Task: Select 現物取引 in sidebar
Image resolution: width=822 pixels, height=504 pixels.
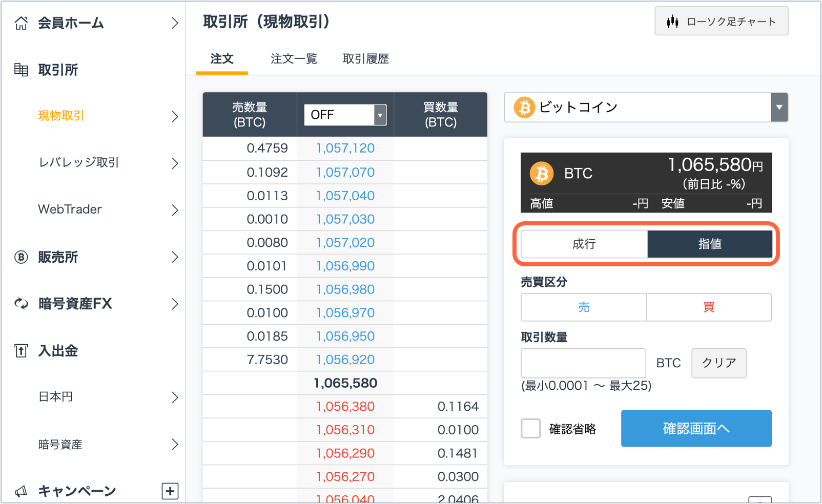Action: [x=61, y=116]
